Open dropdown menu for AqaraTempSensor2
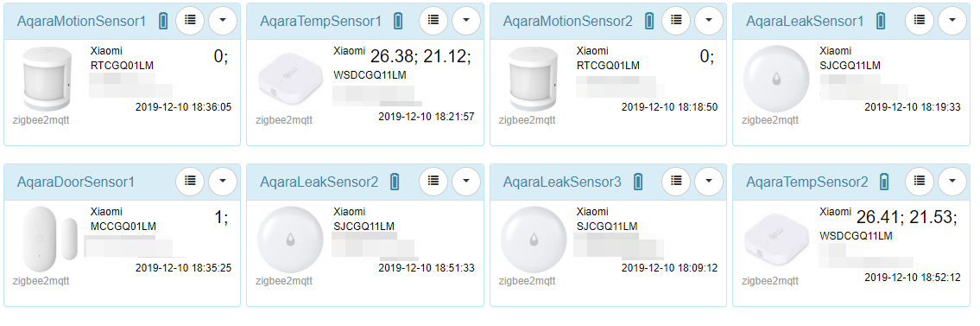 [x=952, y=182]
